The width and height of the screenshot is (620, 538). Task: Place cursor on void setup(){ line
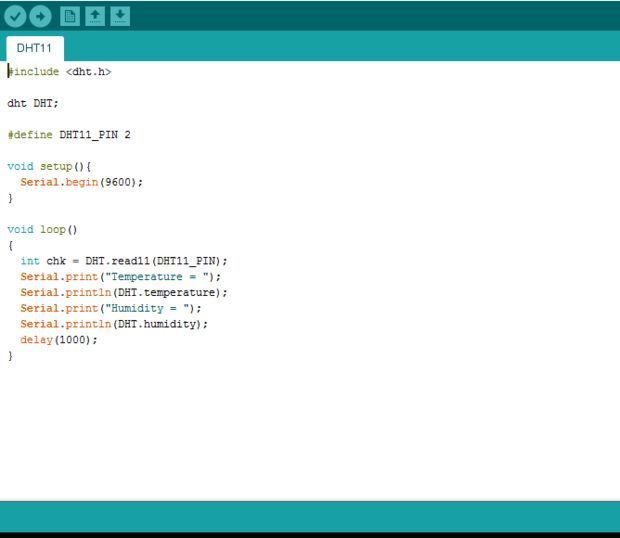[49, 166]
